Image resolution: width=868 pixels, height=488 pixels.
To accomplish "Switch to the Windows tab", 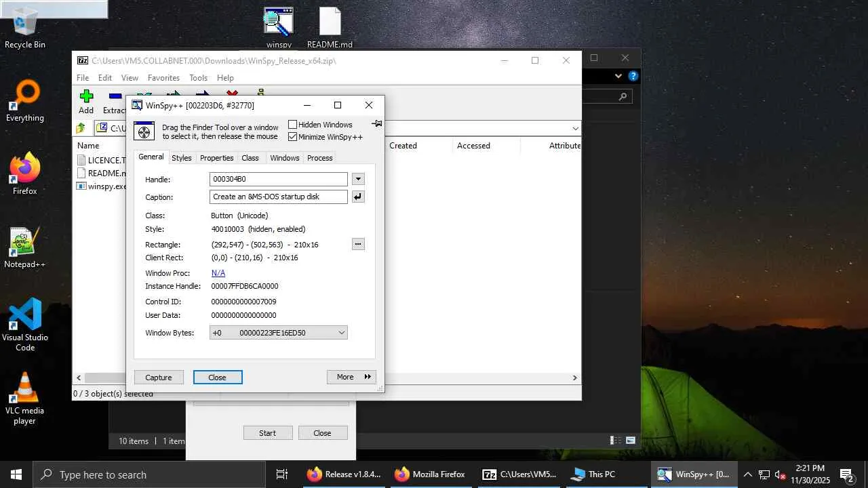I will coord(285,158).
